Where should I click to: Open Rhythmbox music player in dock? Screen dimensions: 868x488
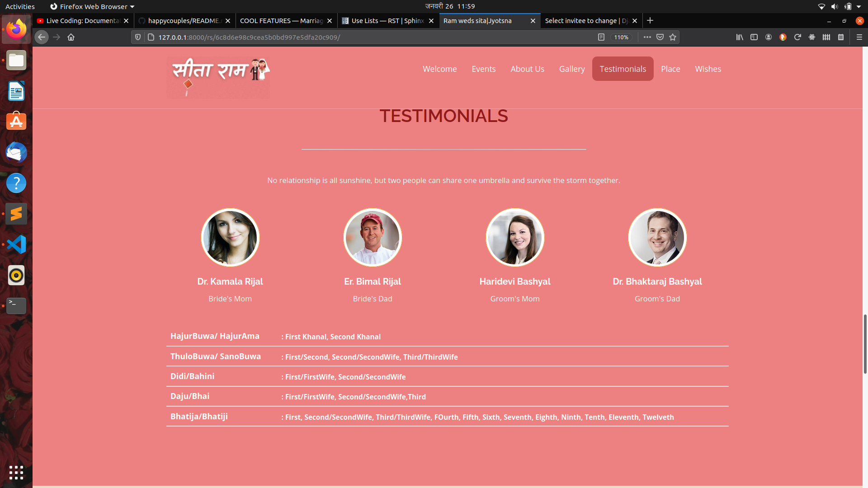click(x=16, y=276)
